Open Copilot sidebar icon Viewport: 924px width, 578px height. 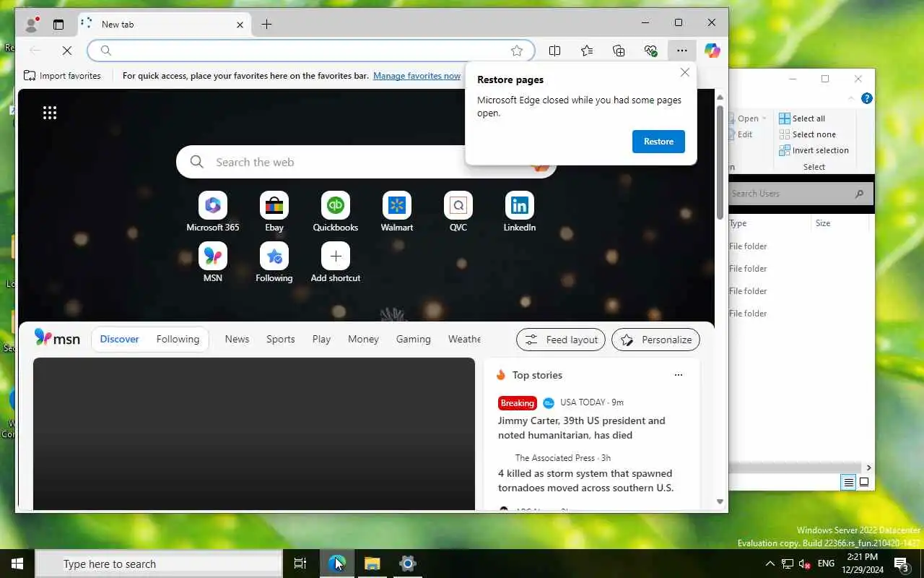pos(712,51)
